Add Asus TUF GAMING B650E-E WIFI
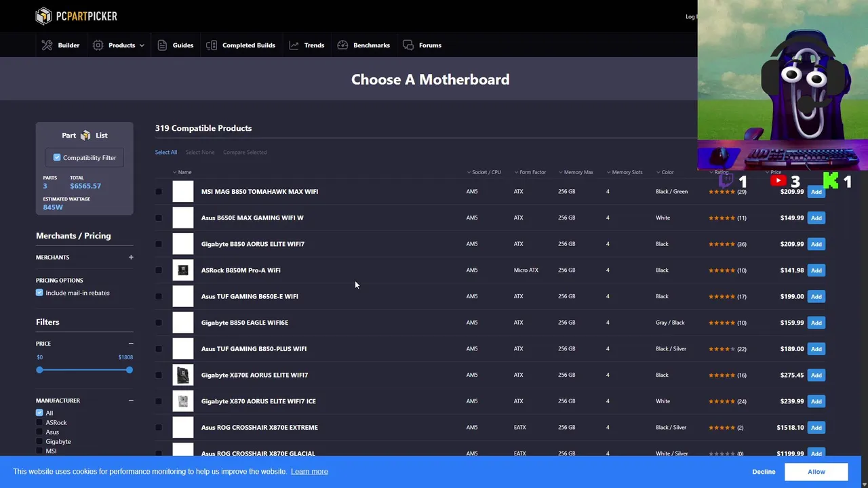 [x=816, y=297]
